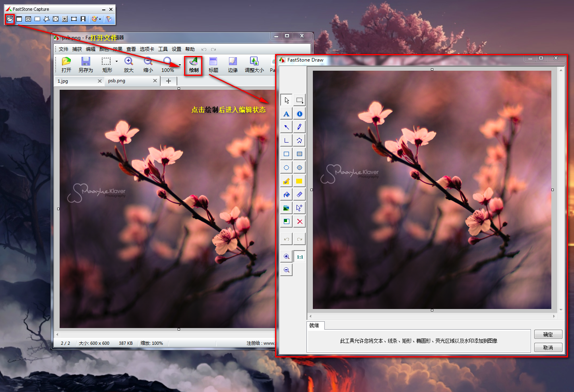Click 标题 caption toolbar button

tap(213, 65)
